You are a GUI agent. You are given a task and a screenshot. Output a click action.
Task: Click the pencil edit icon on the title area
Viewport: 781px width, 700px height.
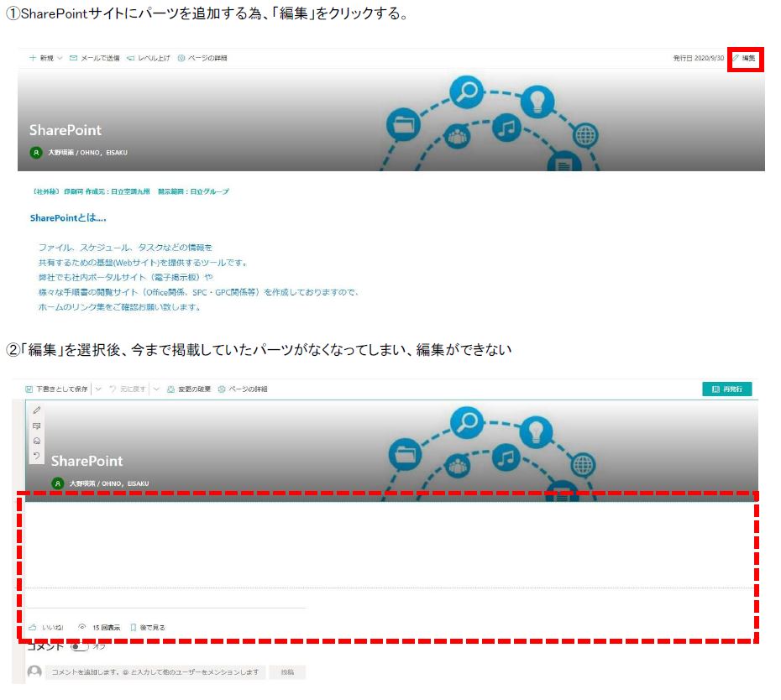[x=36, y=410]
